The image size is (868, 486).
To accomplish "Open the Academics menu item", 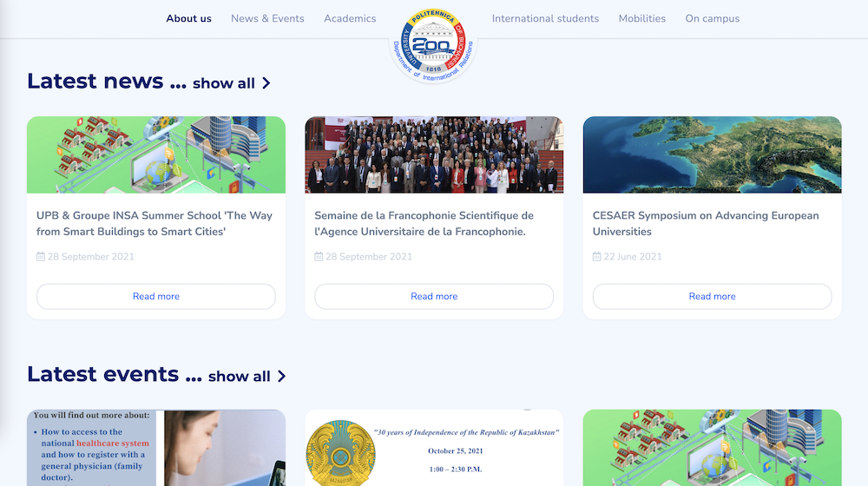I will point(350,18).
